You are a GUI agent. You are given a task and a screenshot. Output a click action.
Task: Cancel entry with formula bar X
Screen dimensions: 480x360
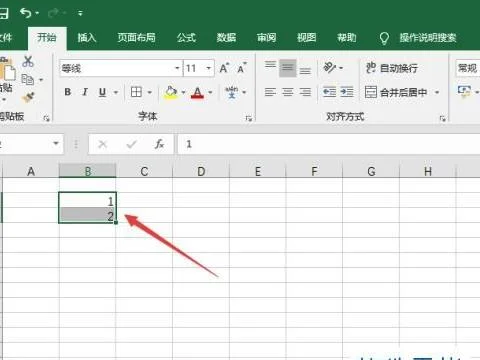coord(103,144)
